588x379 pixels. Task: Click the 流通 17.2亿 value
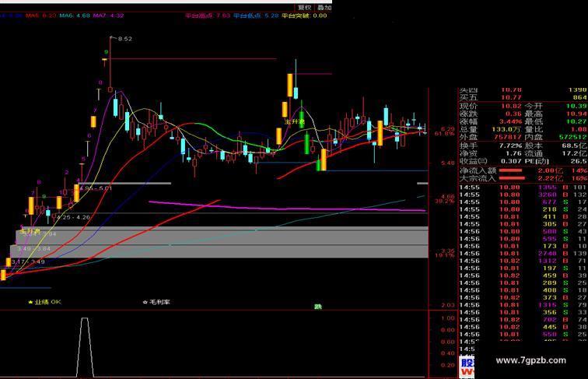[x=576, y=153]
